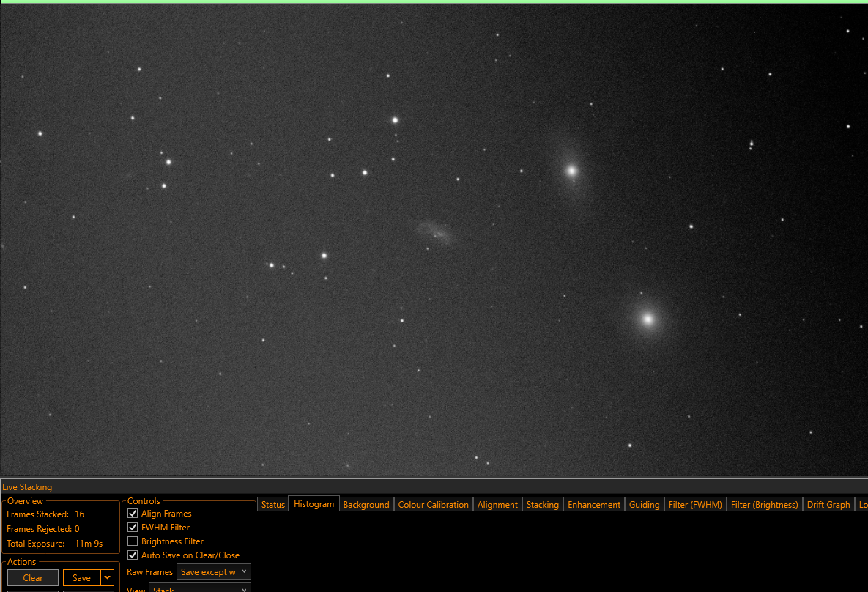
Task: Enable the Brightness Filter checkbox
Action: tap(133, 541)
